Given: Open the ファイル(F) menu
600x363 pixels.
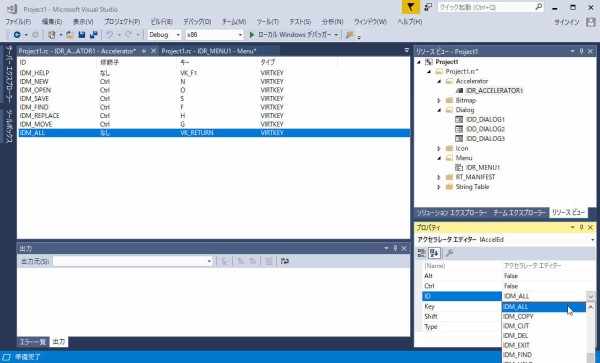Looking at the screenshot, I should (18, 22).
